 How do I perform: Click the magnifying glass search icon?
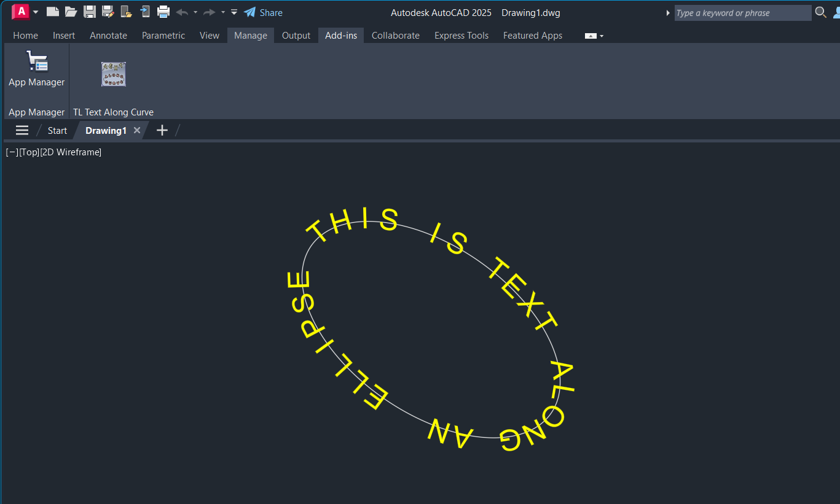click(x=820, y=12)
